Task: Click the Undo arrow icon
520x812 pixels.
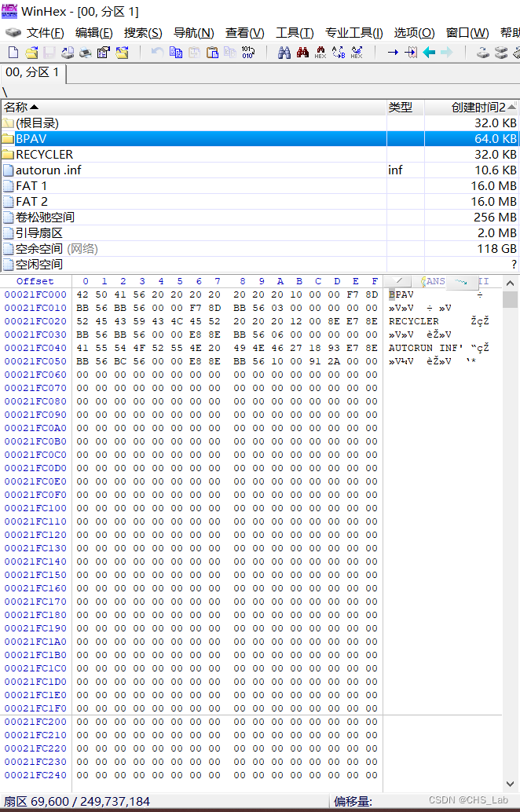Action: point(157,53)
